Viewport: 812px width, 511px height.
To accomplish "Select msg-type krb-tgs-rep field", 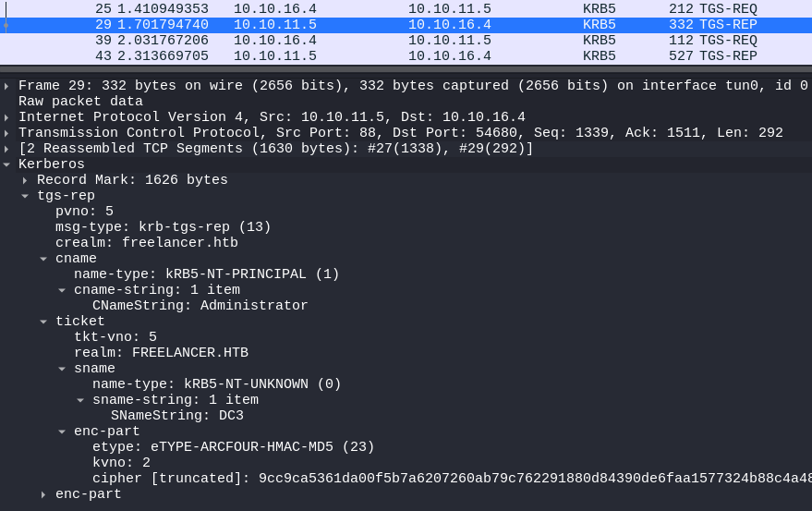I will tap(163, 227).
